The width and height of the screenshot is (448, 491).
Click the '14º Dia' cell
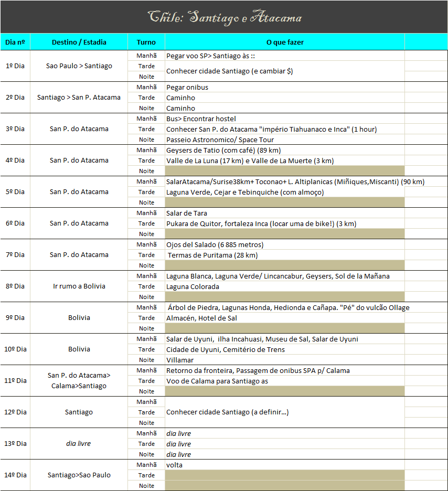coord(15,475)
